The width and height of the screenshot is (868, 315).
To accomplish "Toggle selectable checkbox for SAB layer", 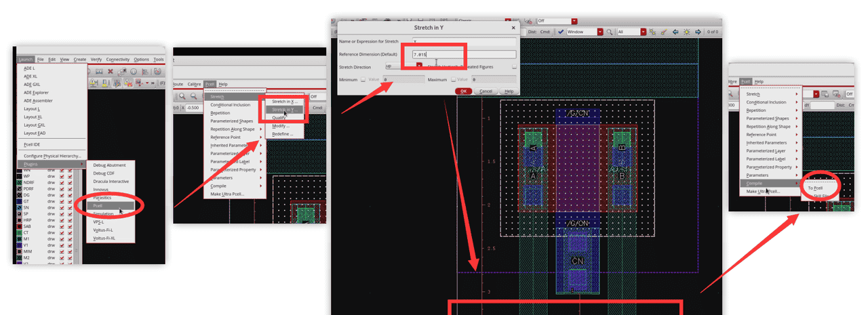I will click(x=71, y=227).
